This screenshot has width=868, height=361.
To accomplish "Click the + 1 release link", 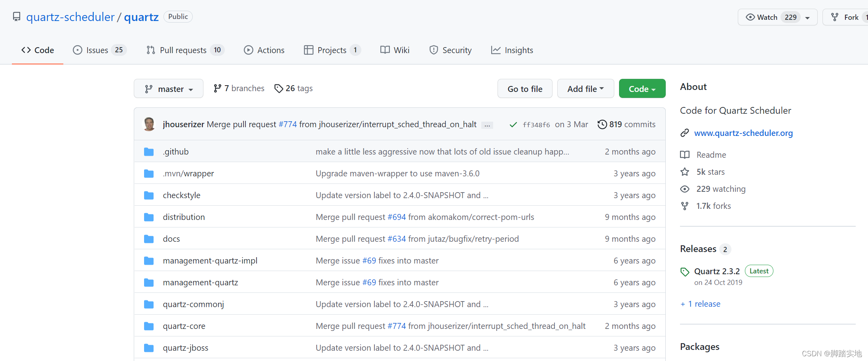I will pyautogui.click(x=700, y=304).
